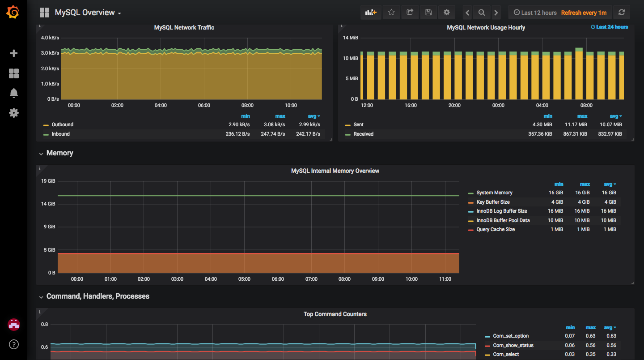644x360 pixels.
Task: Click the Add panel toolbar icon
Action: pyautogui.click(x=371, y=13)
